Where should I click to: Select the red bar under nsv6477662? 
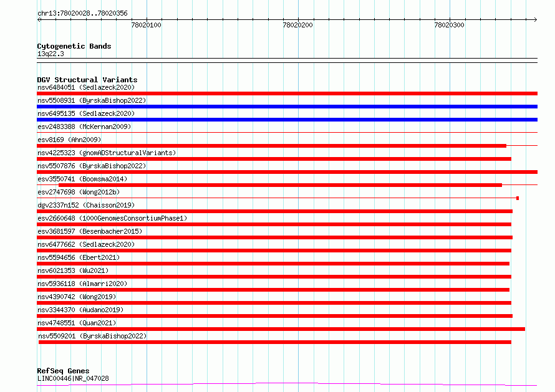tap(274, 251)
